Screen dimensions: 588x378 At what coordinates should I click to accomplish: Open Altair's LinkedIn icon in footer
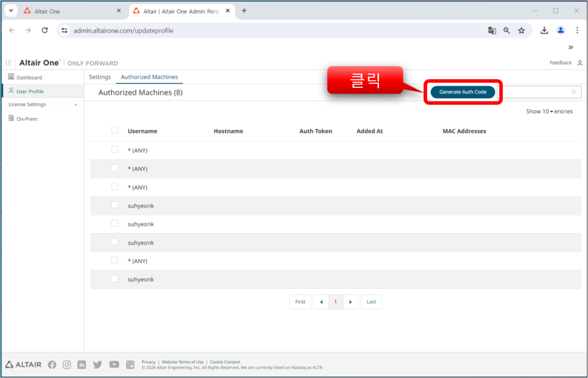pos(82,364)
